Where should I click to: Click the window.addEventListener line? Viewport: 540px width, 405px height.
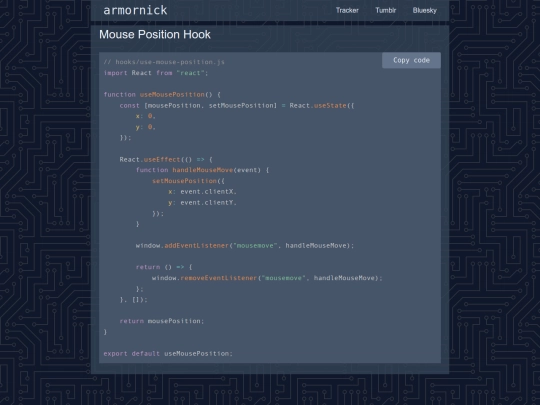click(x=245, y=246)
